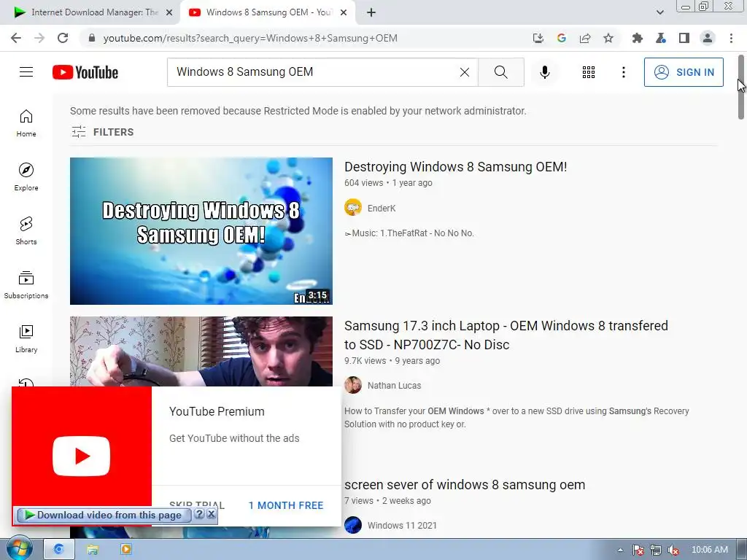Open YouTube settings three-dot menu
The width and height of the screenshot is (747, 560).
click(623, 72)
